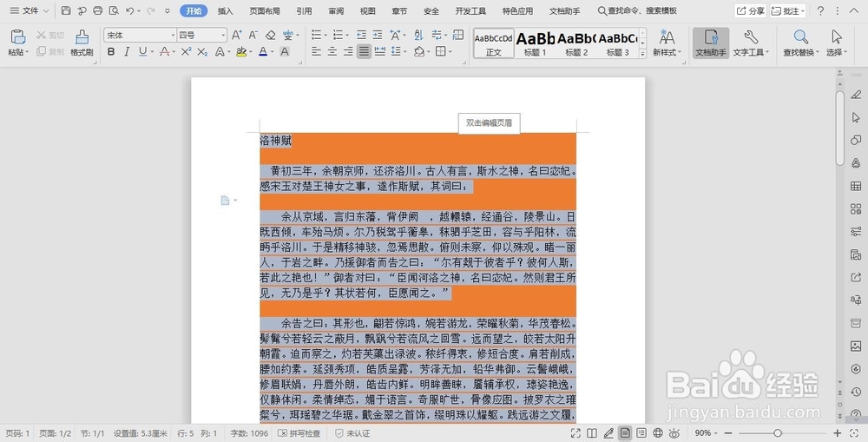Image resolution: width=868 pixels, height=442 pixels.
Task: Enable eye protection mode icon in the status bar
Action: click(674, 433)
